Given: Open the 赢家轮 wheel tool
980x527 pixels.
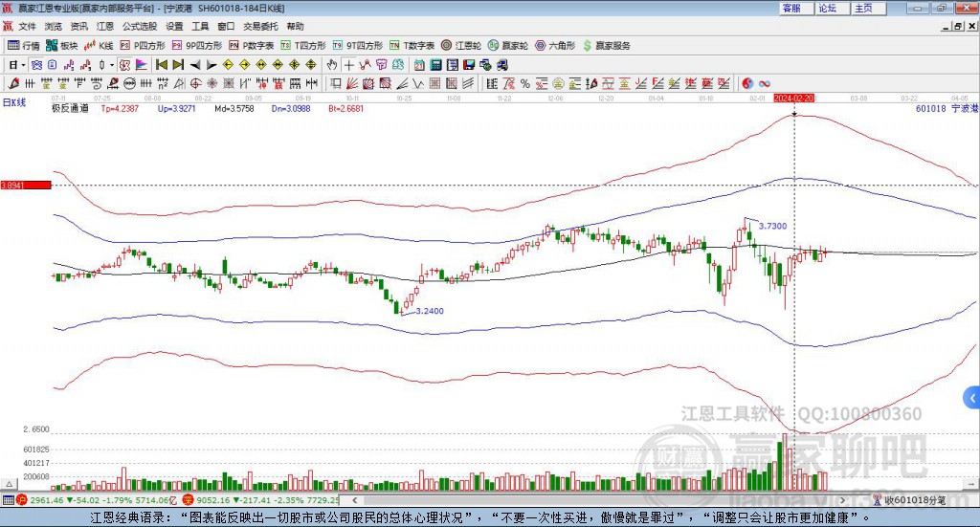Looking at the screenshot, I should pos(508,46).
